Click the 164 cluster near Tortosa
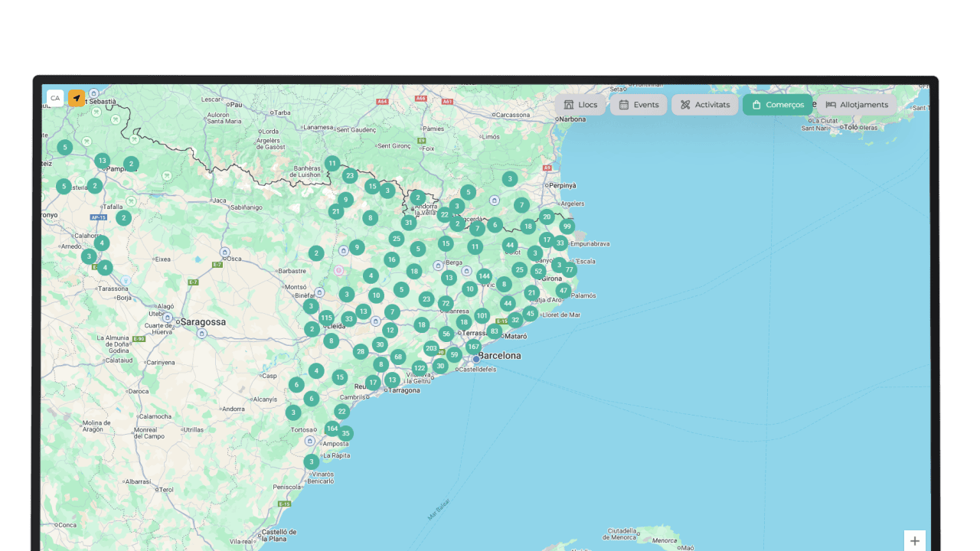980x551 pixels. pyautogui.click(x=331, y=429)
